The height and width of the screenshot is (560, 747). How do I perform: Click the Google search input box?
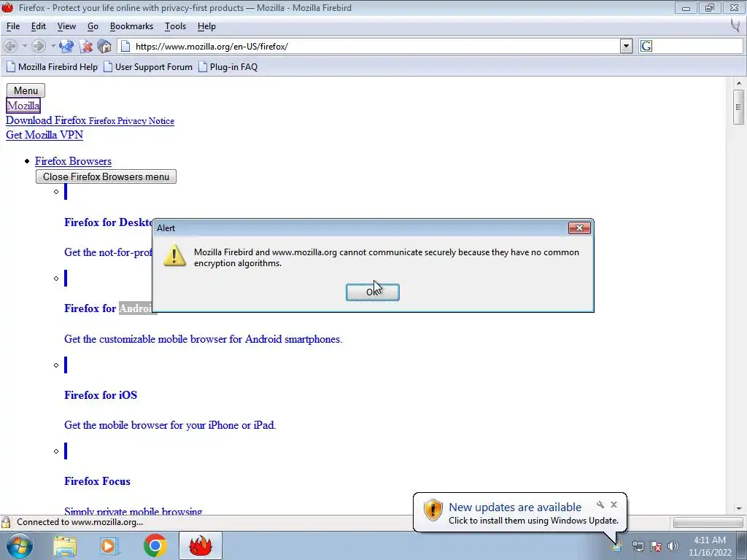click(697, 46)
